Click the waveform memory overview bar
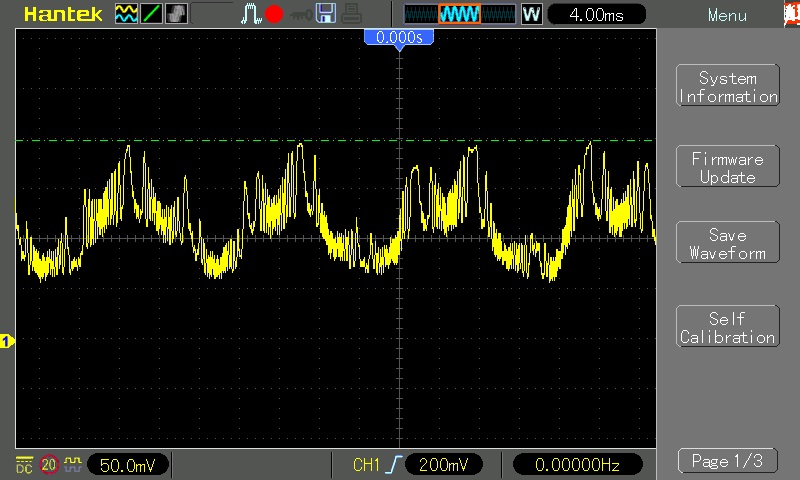Screen dimensions: 800x480 (460, 14)
